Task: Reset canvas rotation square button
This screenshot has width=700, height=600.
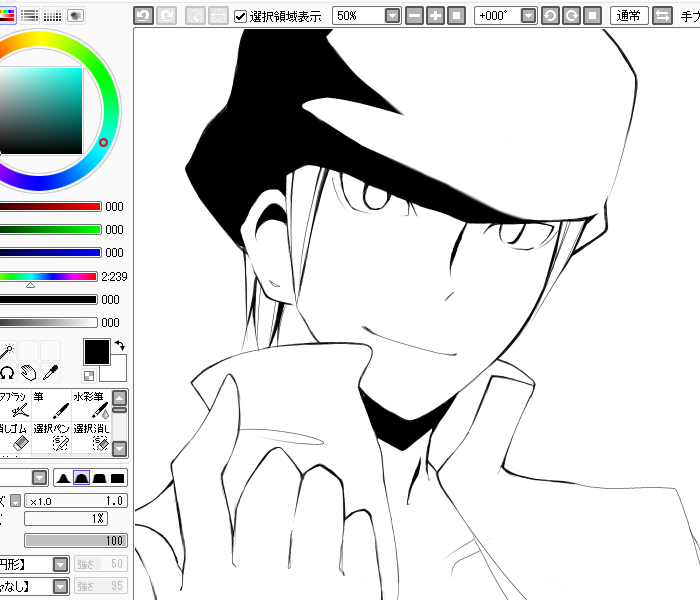Action: point(592,16)
